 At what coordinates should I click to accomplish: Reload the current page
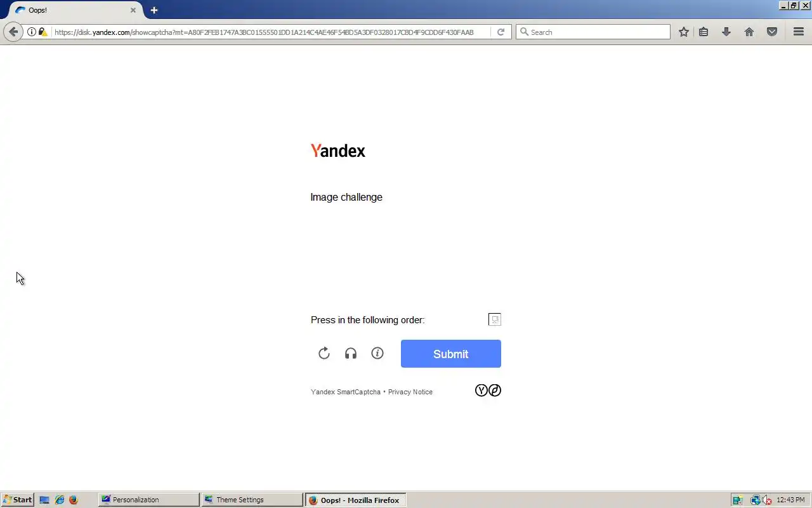coord(501,32)
